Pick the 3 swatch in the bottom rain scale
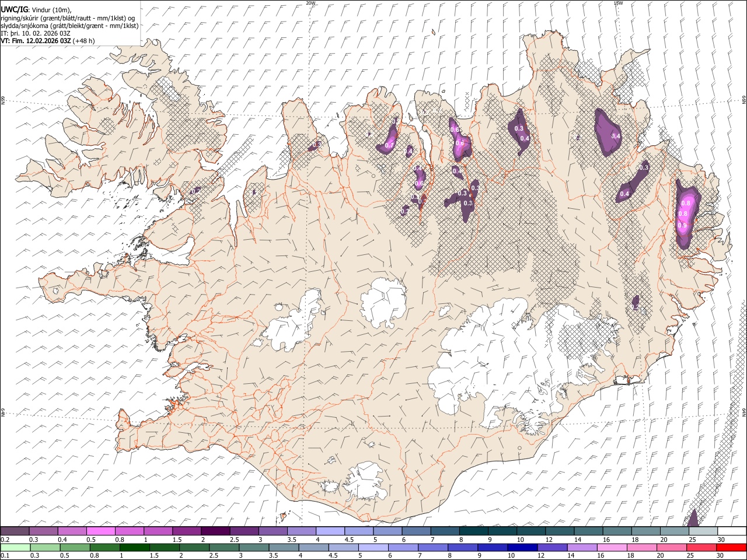 pos(254,547)
